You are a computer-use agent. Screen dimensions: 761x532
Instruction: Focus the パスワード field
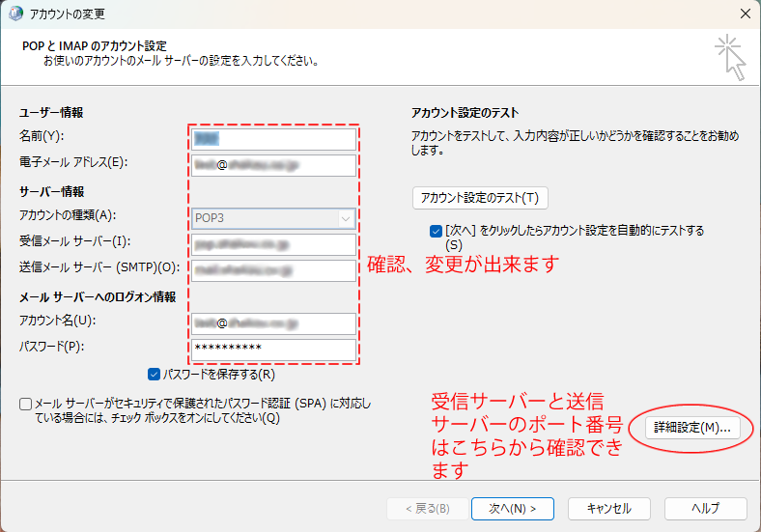[273, 349]
